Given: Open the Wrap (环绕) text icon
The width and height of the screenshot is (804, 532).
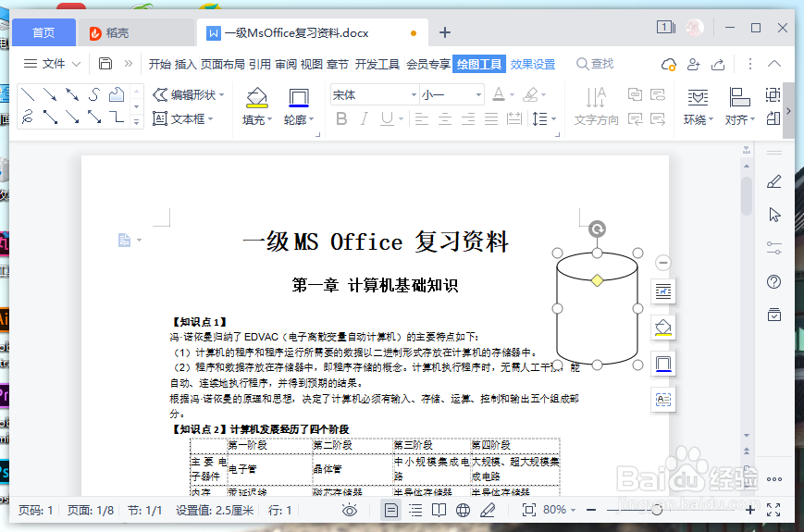Looking at the screenshot, I should pos(698,97).
